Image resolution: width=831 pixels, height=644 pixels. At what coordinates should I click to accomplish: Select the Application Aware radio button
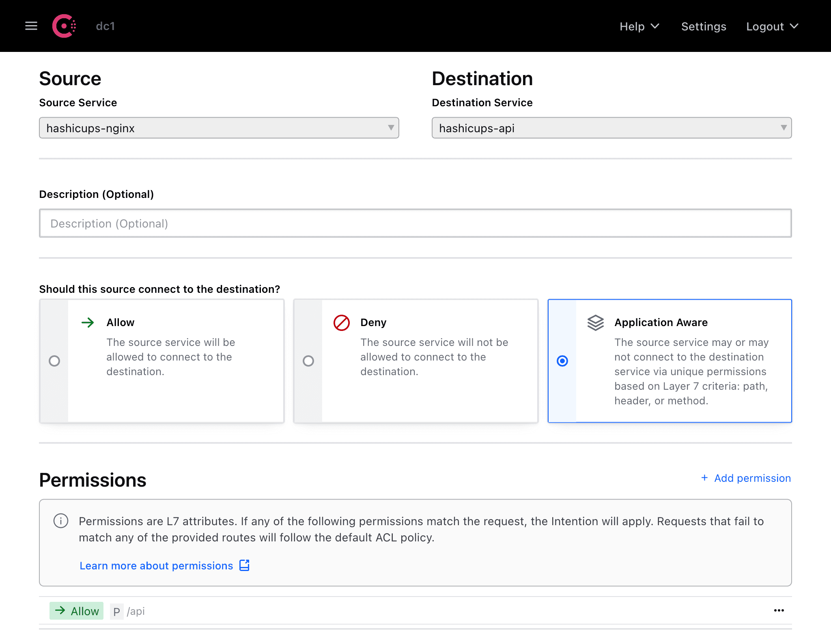pyautogui.click(x=562, y=361)
